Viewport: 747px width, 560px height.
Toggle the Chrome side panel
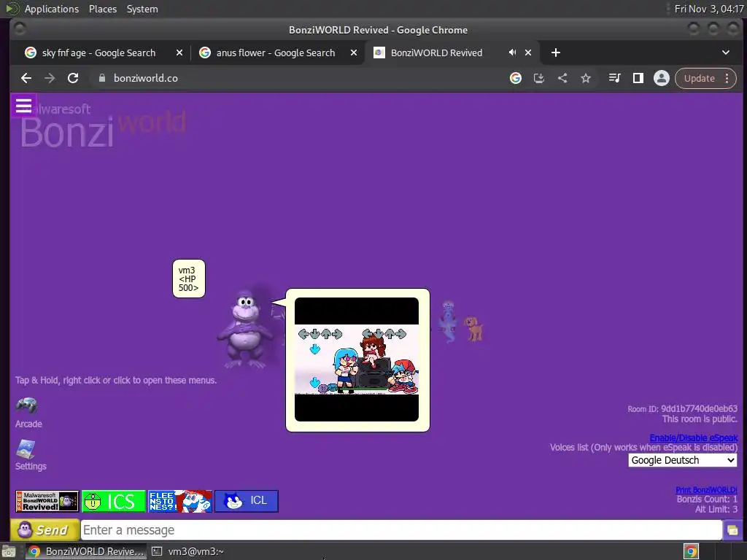click(x=638, y=78)
